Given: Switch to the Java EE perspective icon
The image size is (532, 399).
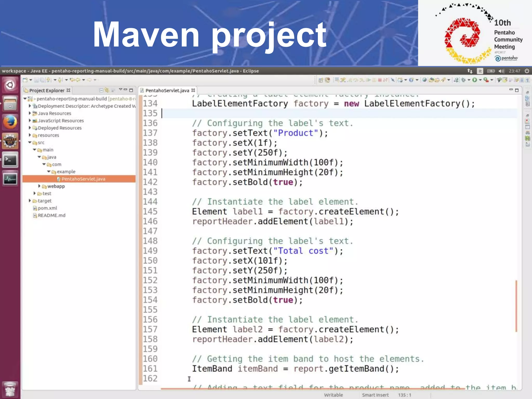Looking at the screenshot, I should pyautogui.click(x=327, y=80).
